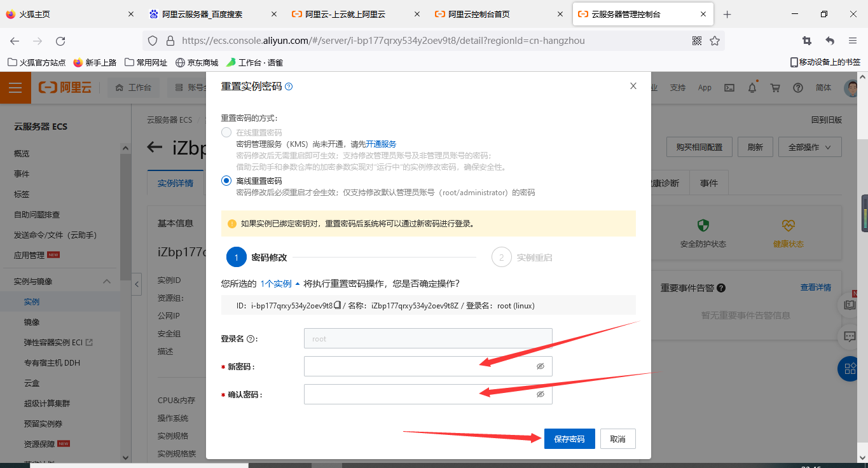Click the 取消 button
868x468 pixels.
(617, 439)
